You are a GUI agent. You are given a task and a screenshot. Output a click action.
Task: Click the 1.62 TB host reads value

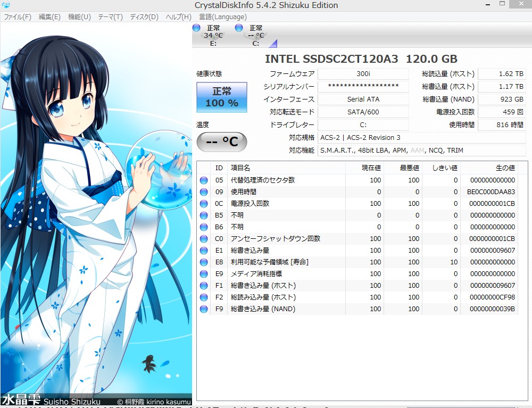point(502,73)
